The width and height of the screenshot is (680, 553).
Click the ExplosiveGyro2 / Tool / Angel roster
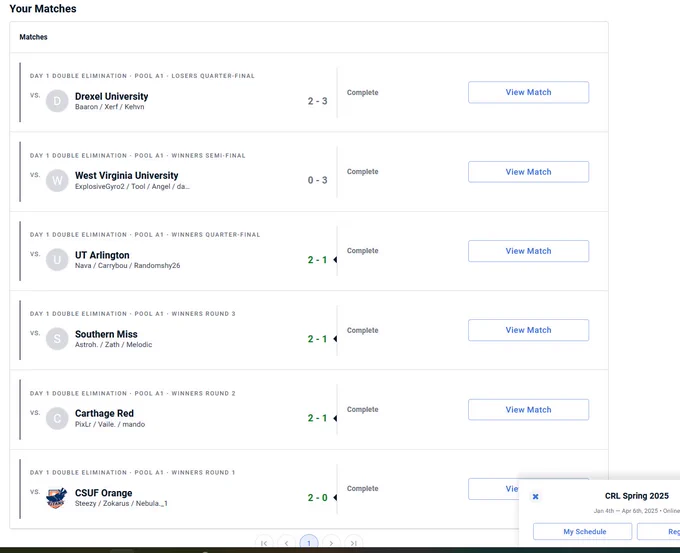(132, 187)
